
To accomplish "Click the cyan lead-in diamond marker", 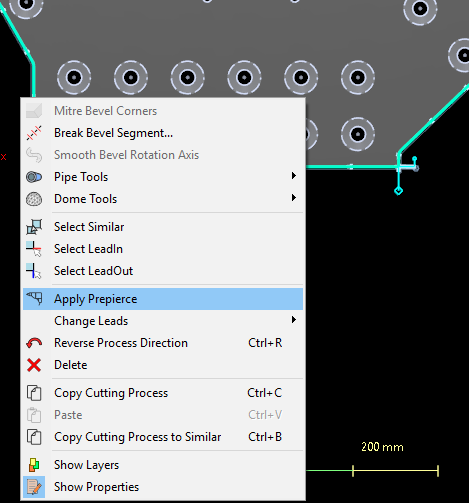I will tap(399, 191).
